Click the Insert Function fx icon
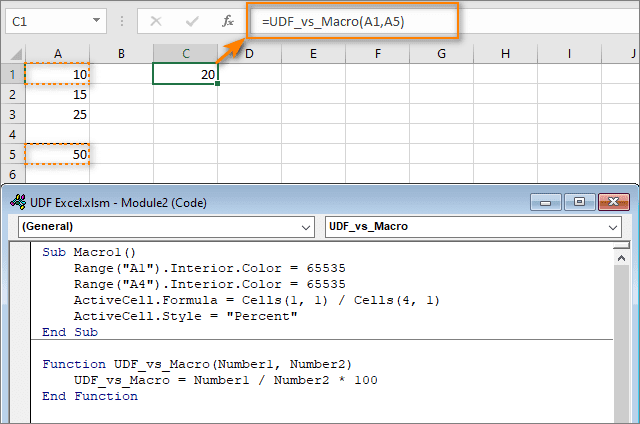The width and height of the screenshot is (640, 424). tap(228, 21)
